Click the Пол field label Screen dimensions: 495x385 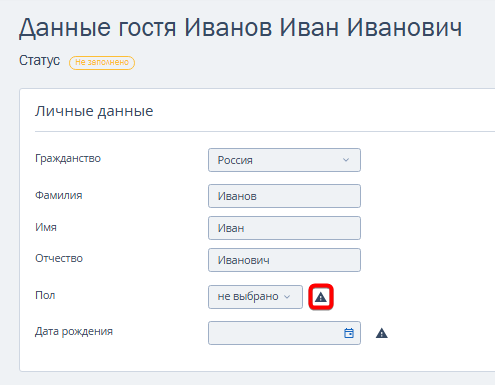pos(45,295)
